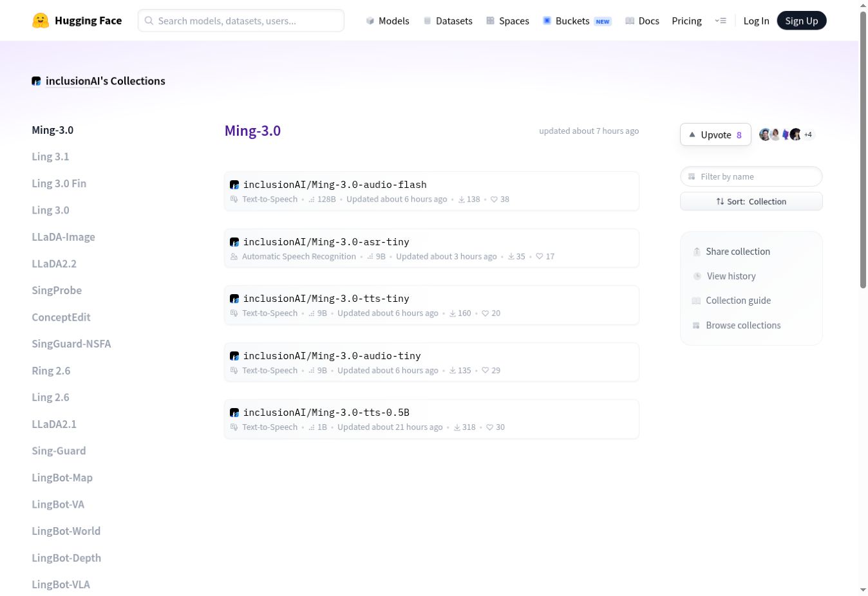The image size is (868, 596).
Task: Open the Models page
Action: 388,21
